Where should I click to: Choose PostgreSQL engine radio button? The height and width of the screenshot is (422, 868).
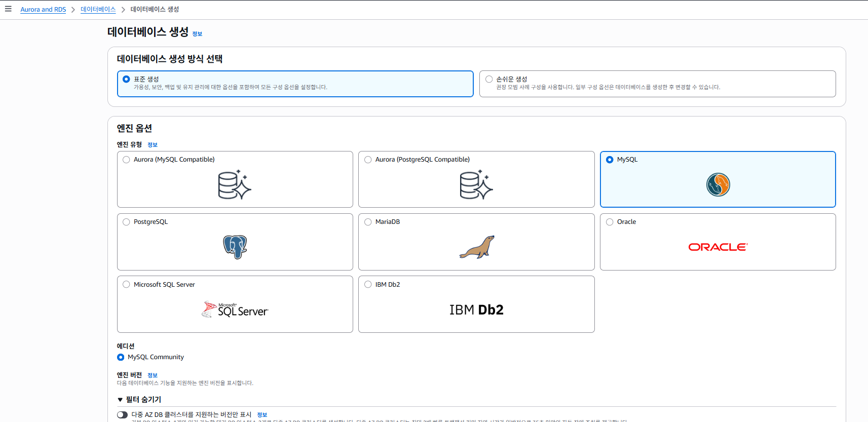[x=126, y=222]
